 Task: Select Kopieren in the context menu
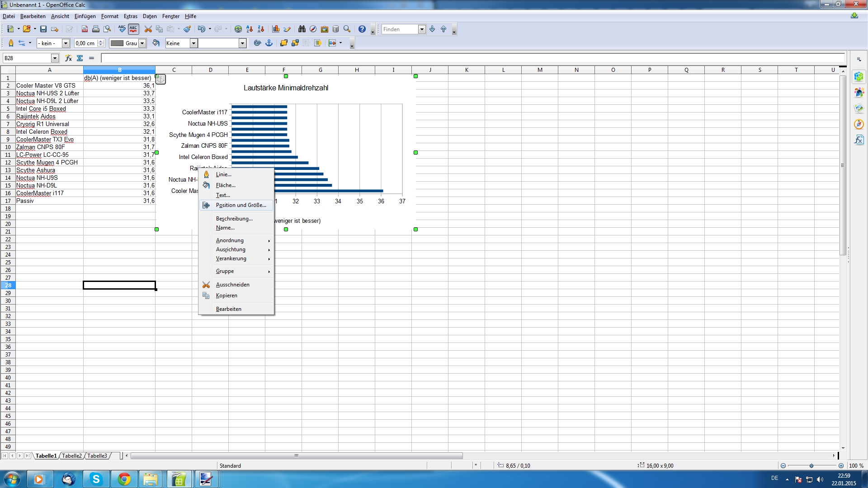236,296
